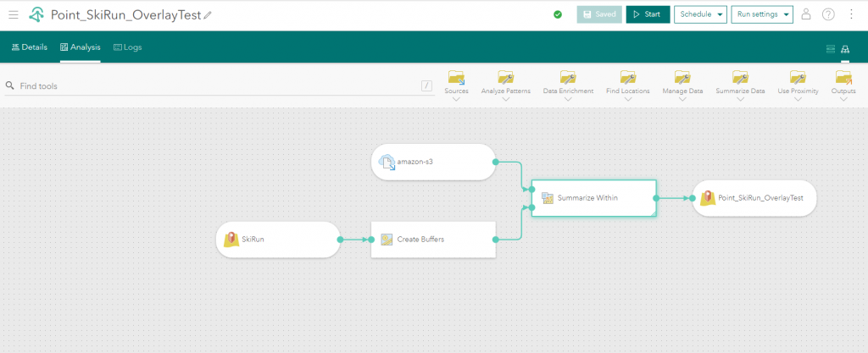Image resolution: width=868 pixels, height=353 pixels.
Task: Open the Sources folder icon
Action: coord(456,78)
